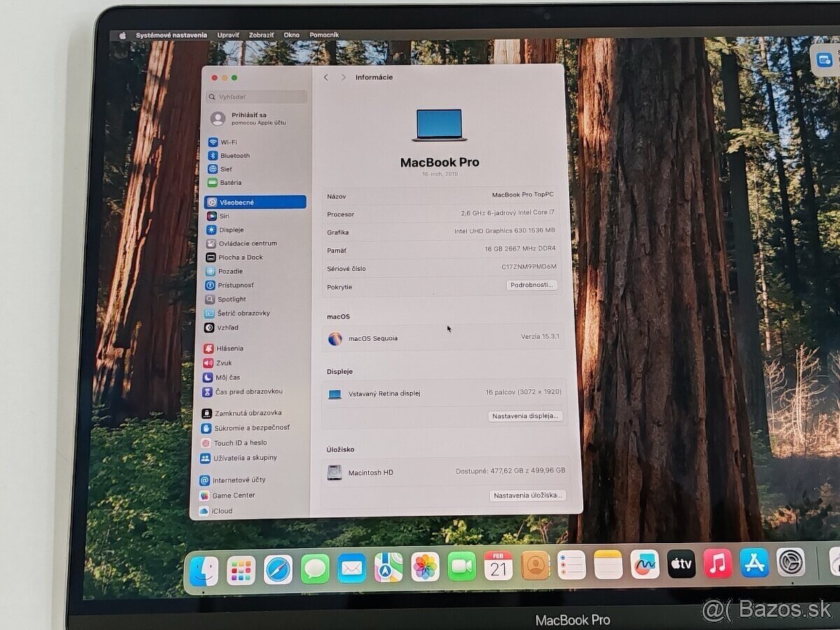The height and width of the screenshot is (630, 840).
Task: Click the MacBook Pro TopPC name field
Action: 523,195
